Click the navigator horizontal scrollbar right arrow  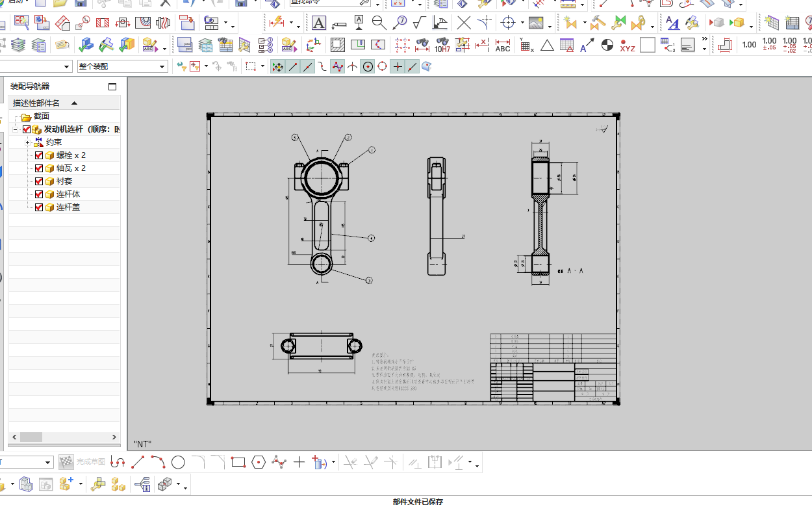[x=114, y=437]
